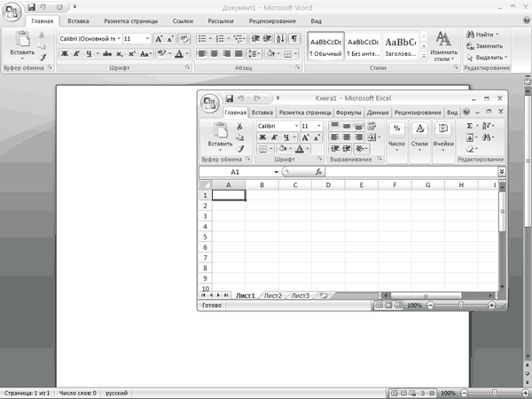The height and width of the screenshot is (399, 532).
Task: Toggle bold (Ж) in Word ribbon
Action: 65,53
